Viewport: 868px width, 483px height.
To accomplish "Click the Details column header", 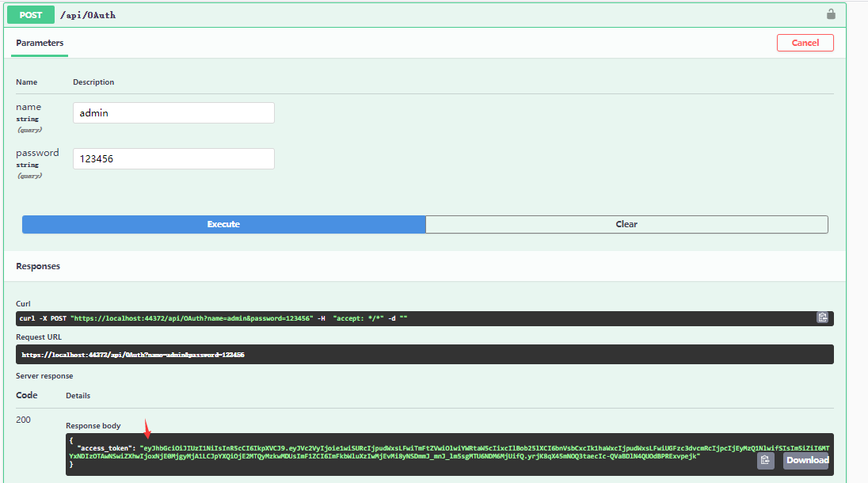I will point(78,396).
